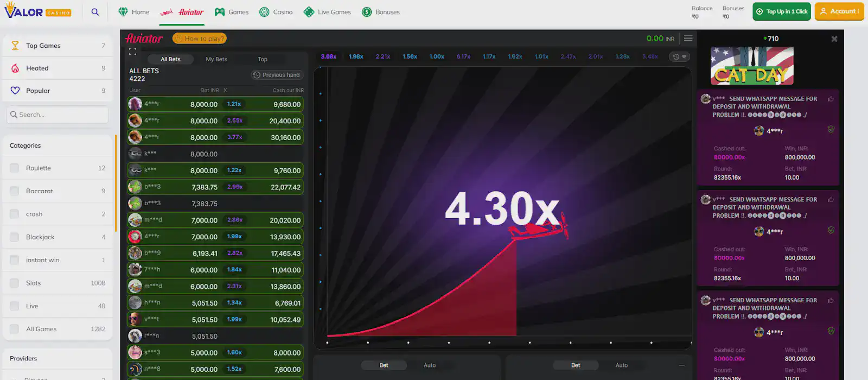
Task: Click the Heated flame icon
Action: point(15,68)
